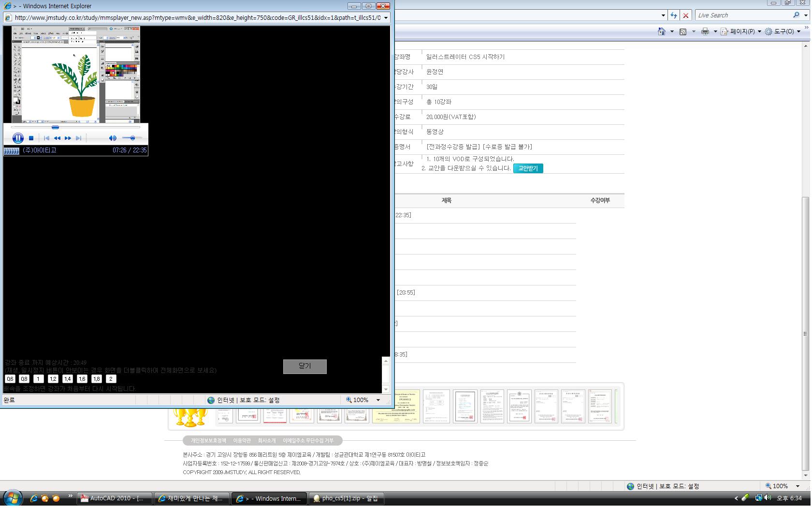Switch to 재미있게 만나는 taskbar window
This screenshot has height=508, width=812.
point(192,498)
